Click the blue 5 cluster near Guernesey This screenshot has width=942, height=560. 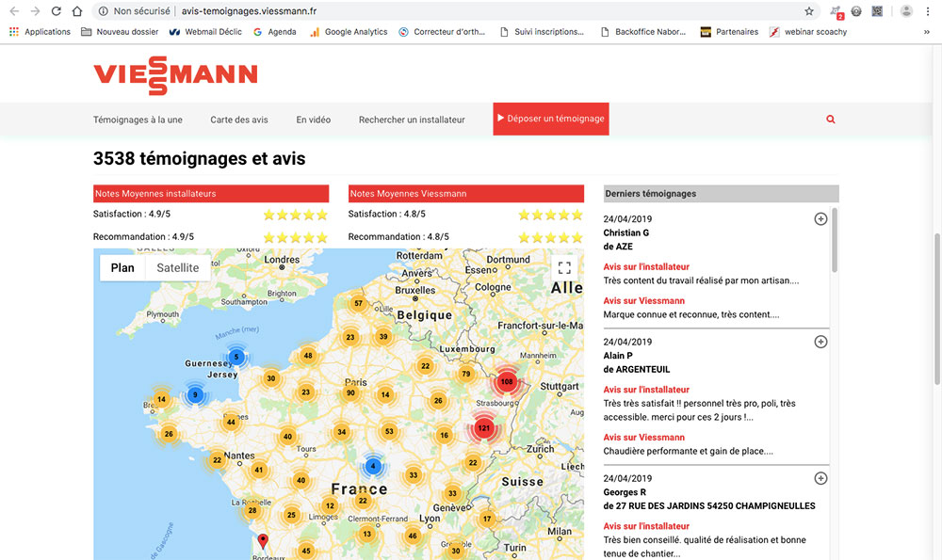(x=236, y=357)
